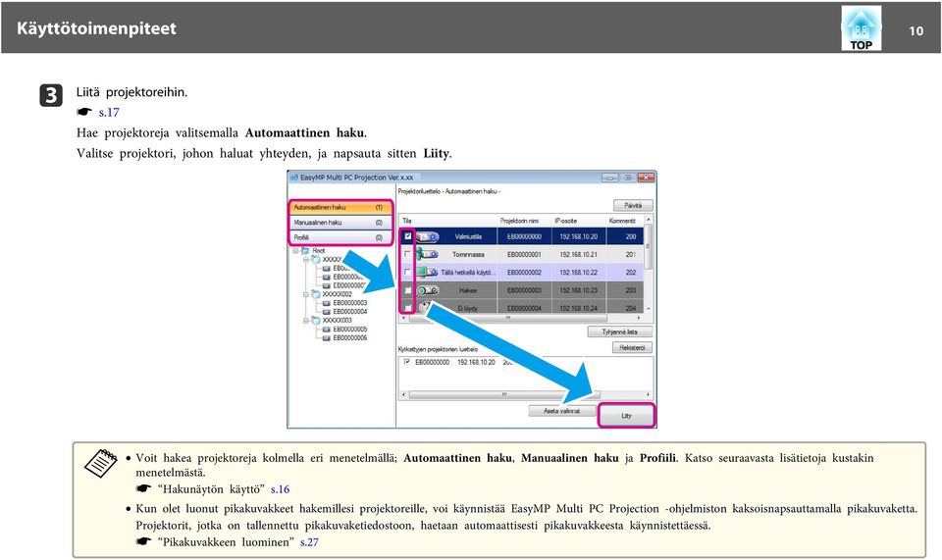This screenshot has width=942, height=560.
Task: Select the Valmiustila status text
Action: pos(468,237)
